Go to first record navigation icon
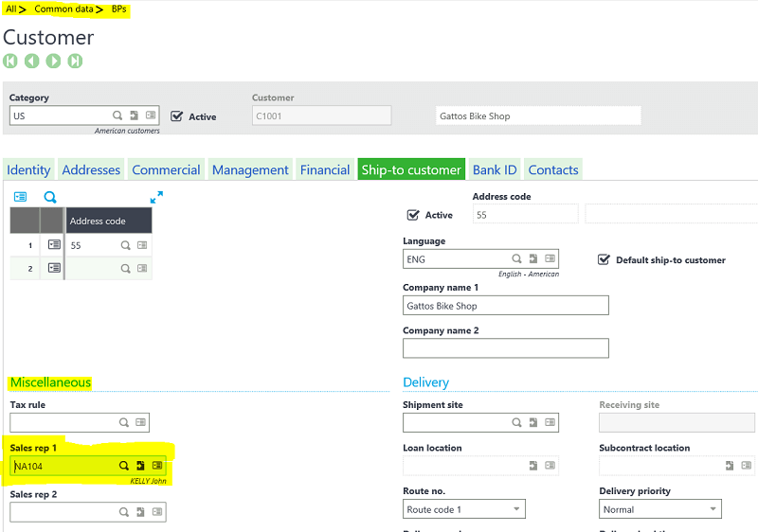This screenshot has height=532, width=758. coord(10,61)
